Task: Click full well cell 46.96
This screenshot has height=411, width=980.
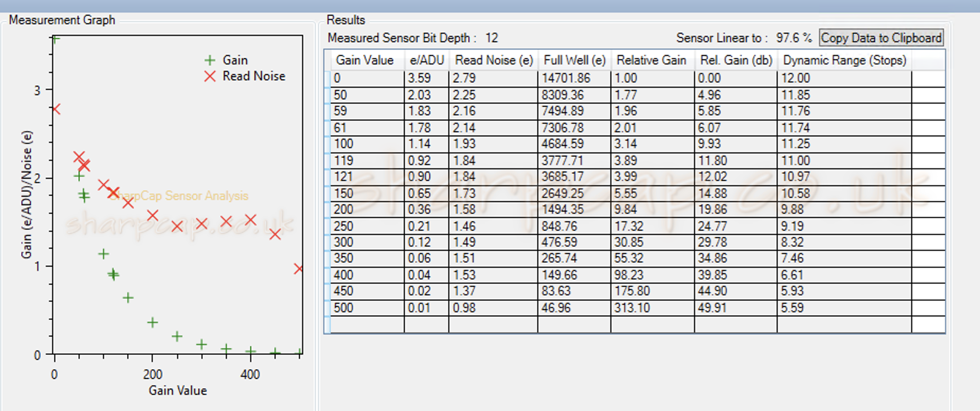Action: coord(574,308)
